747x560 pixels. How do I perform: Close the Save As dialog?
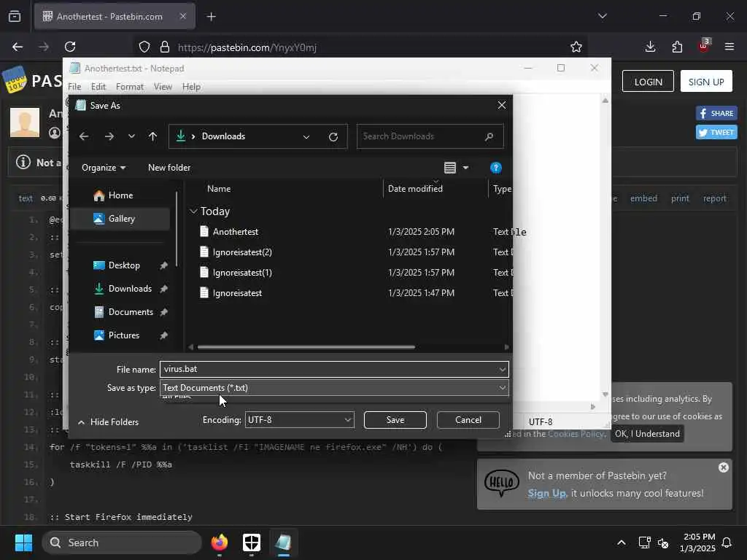(x=501, y=105)
